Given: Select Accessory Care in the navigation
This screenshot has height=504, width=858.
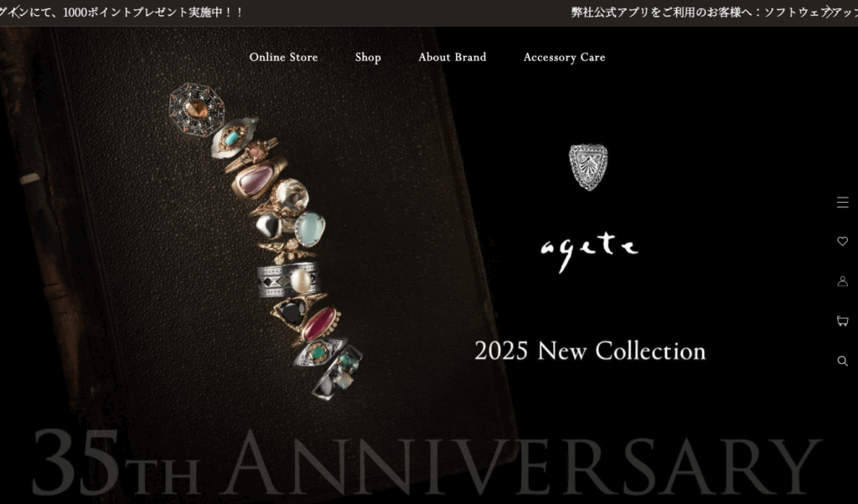Looking at the screenshot, I should point(564,57).
